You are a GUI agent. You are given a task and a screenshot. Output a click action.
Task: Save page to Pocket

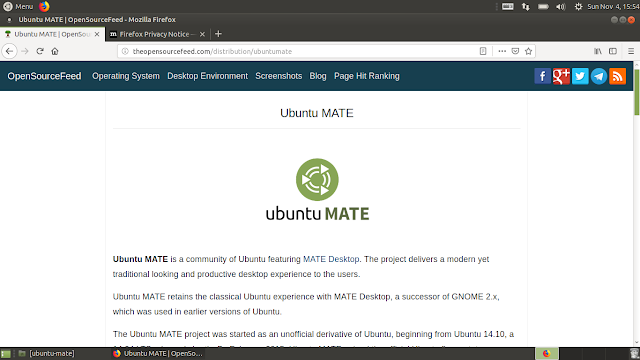(515, 51)
